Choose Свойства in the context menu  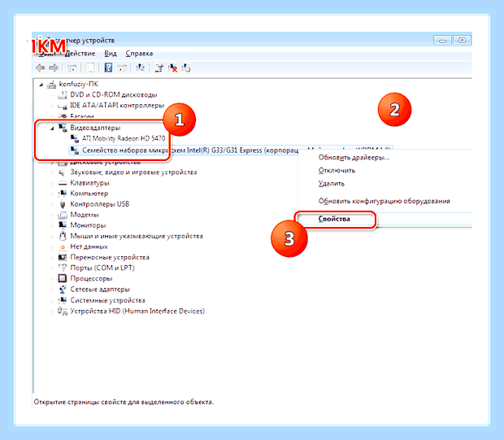pos(334,219)
